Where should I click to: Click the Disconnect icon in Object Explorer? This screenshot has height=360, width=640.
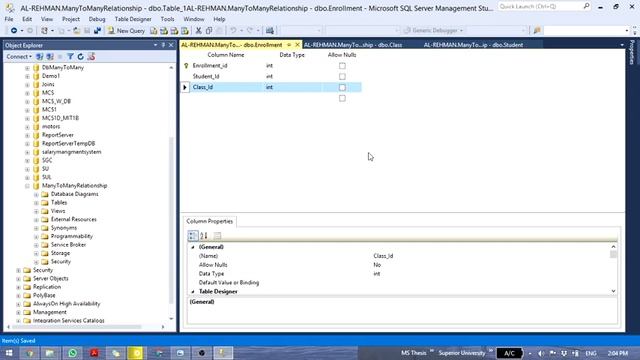point(50,57)
